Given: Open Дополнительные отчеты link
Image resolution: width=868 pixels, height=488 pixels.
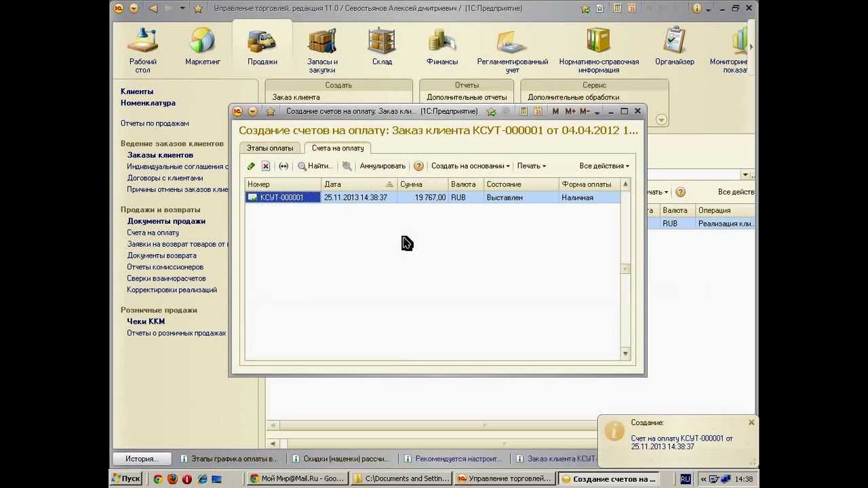Looking at the screenshot, I should pos(467,98).
